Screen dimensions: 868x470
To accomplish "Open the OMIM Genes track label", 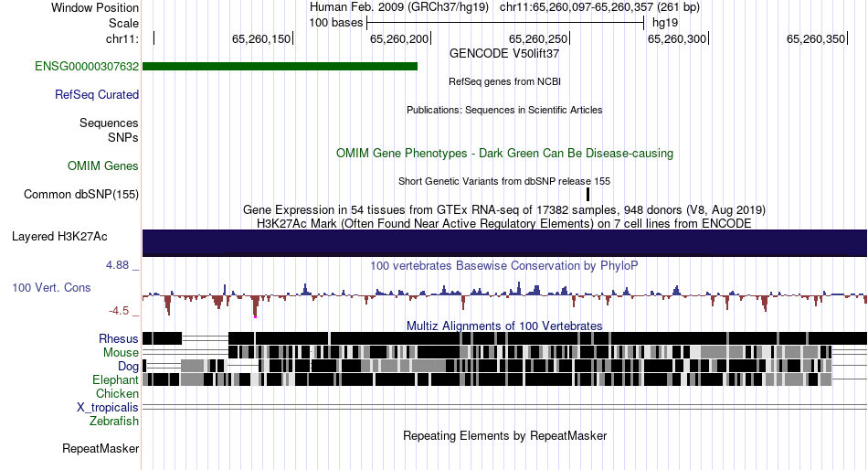I will pos(103,166).
